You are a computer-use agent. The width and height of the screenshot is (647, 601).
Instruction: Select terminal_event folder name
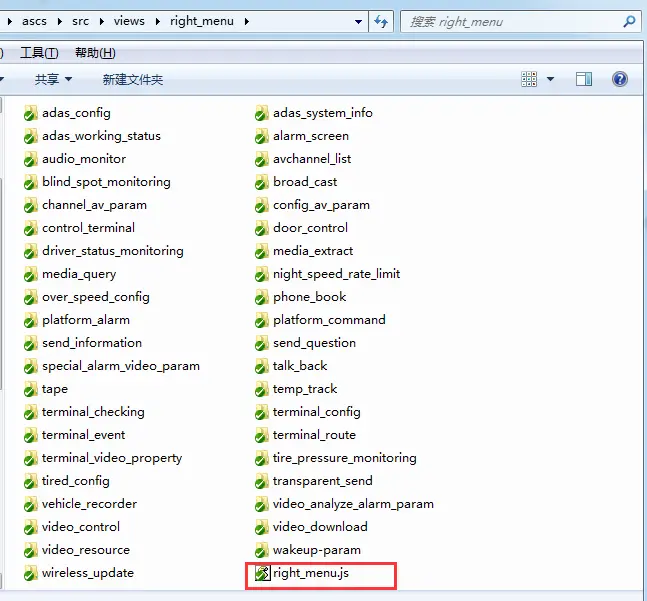point(83,435)
